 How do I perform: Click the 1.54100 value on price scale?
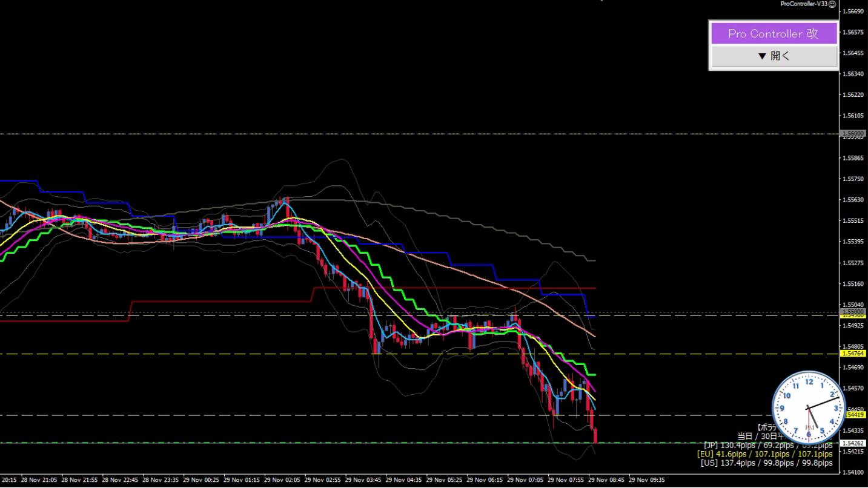853,472
